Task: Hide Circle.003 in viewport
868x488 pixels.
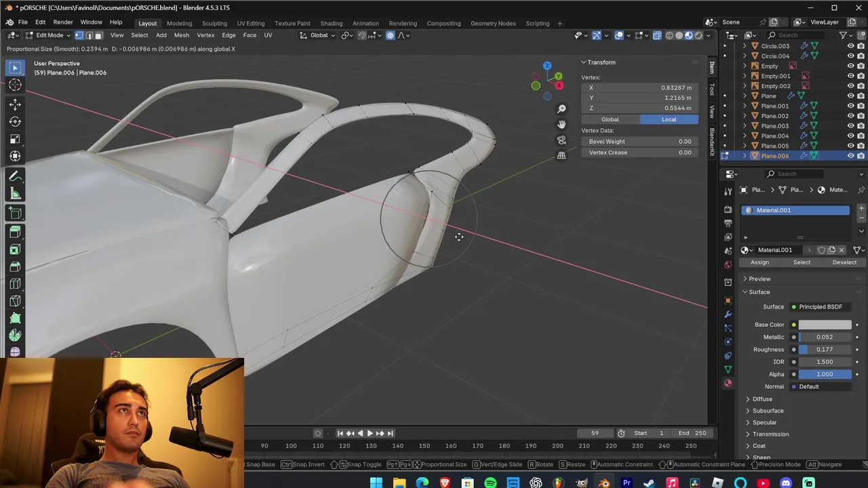Action: coord(850,46)
